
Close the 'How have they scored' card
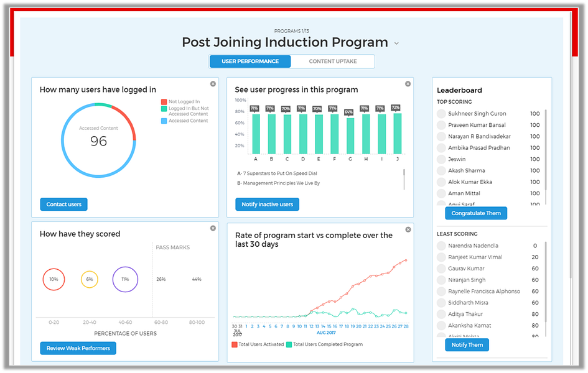tap(213, 228)
